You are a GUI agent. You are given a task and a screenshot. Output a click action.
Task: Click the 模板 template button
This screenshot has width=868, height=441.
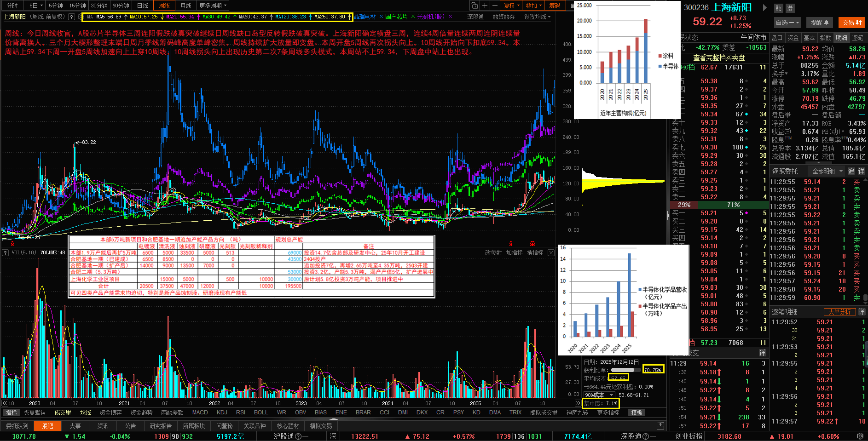pos(637,412)
